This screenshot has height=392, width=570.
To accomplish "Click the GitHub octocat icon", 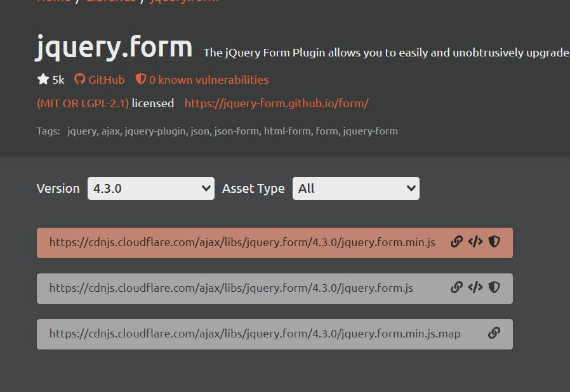I will pos(79,79).
